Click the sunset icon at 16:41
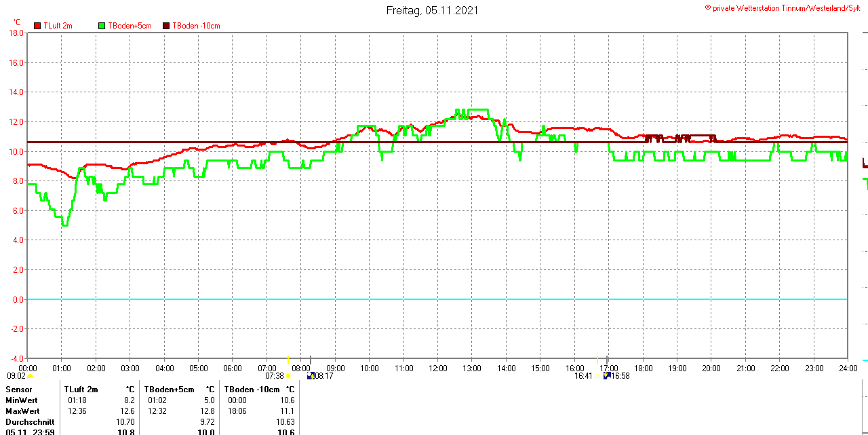 click(597, 375)
